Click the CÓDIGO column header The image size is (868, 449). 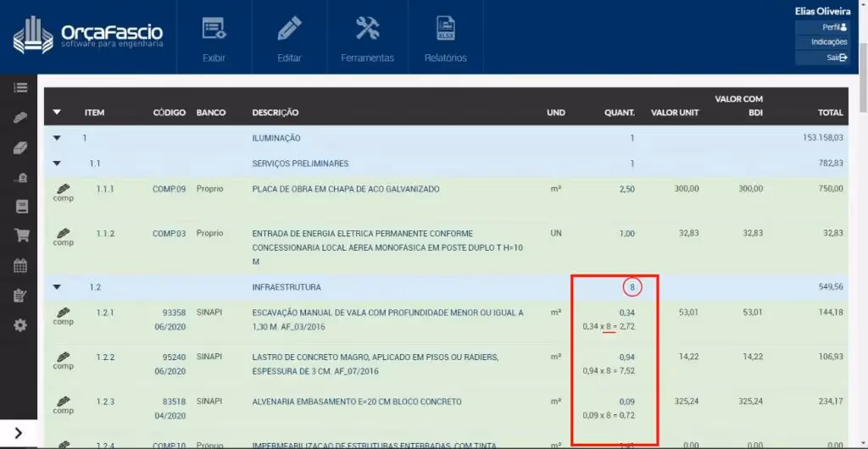click(170, 113)
